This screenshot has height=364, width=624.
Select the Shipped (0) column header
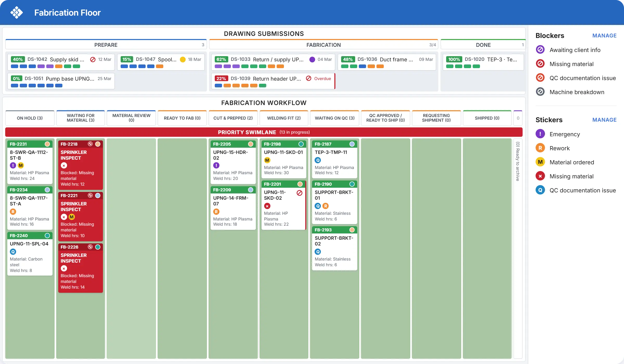(487, 118)
